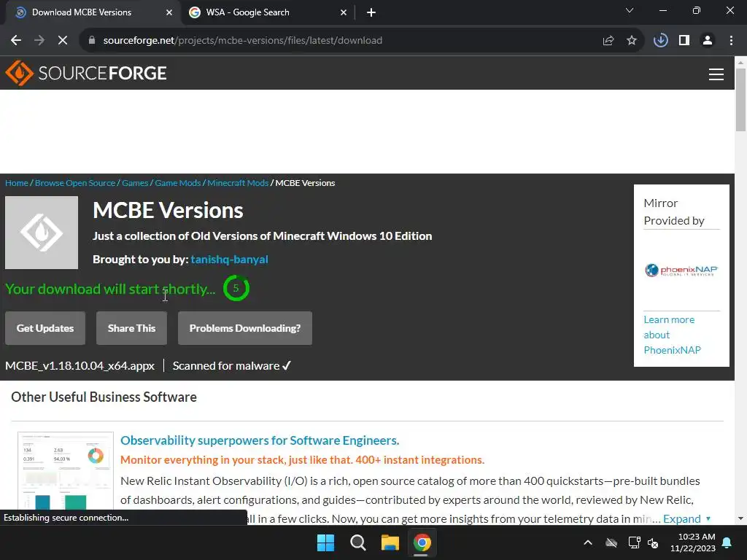
Task: Open the Chrome profile icon
Action: click(708, 41)
